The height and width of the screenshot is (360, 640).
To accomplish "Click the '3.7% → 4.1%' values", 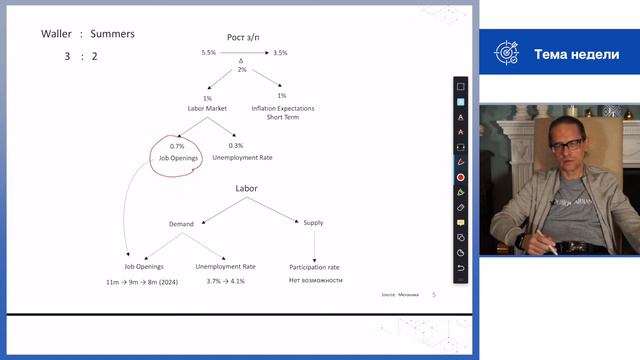I will [x=226, y=281].
